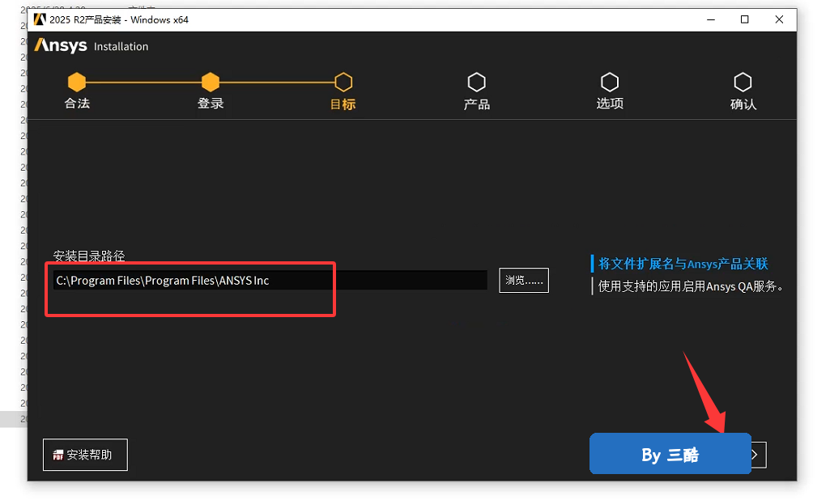
Task: Open 安装帮助 installation help PDF
Action: [85, 455]
